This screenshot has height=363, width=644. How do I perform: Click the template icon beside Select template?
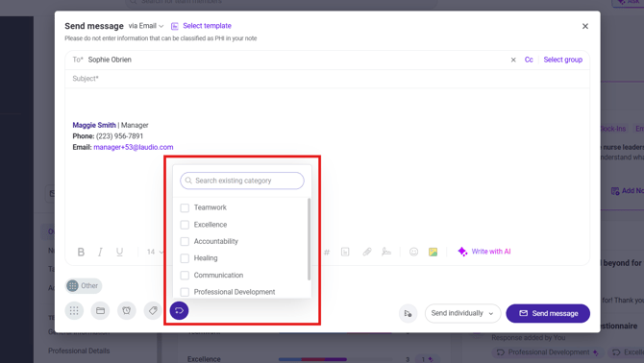(x=175, y=26)
